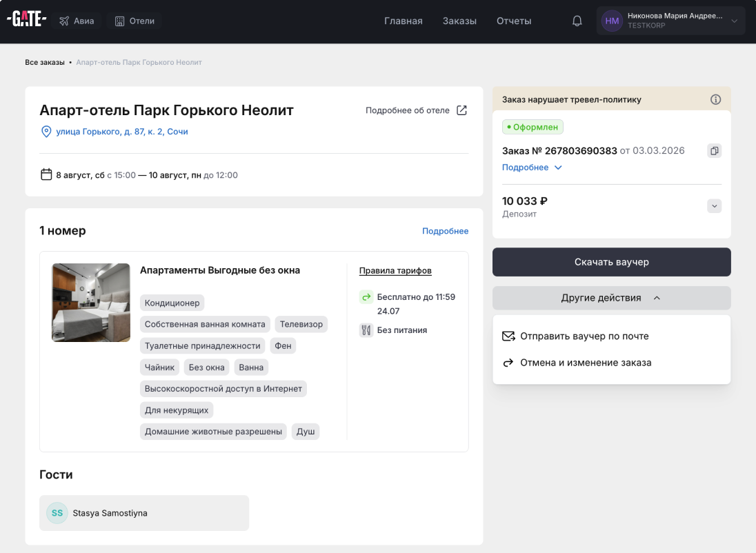Viewport: 756px width, 553px height.
Task: Open the Правила тарифов link
Action: (x=395, y=271)
